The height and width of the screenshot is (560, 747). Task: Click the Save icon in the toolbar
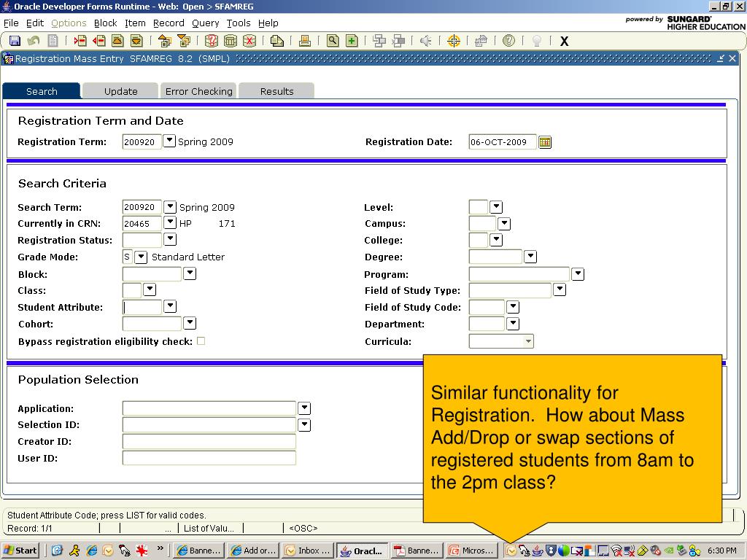pos(15,41)
